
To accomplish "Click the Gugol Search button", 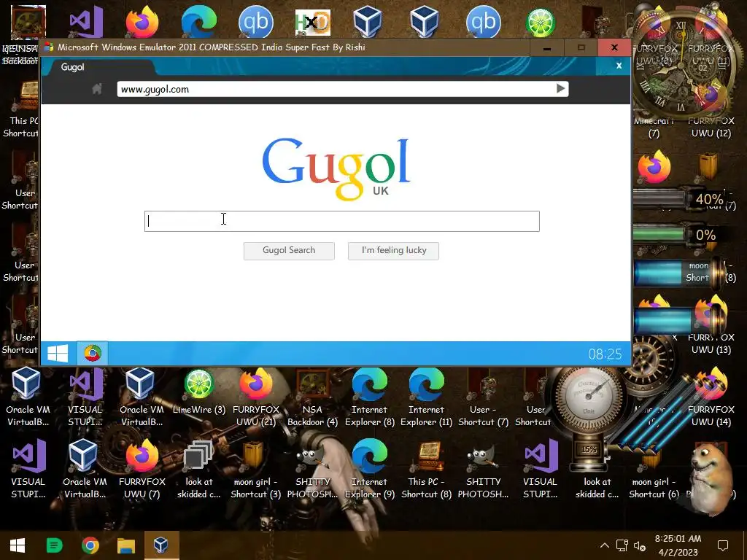I will point(289,251).
